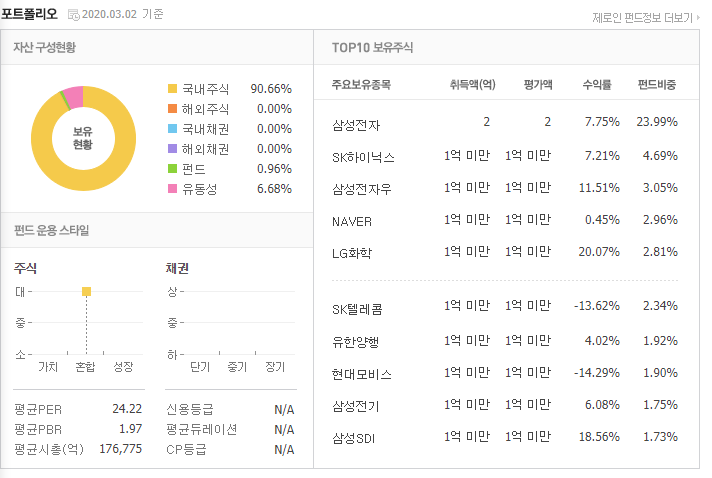712x478 pixels.
Task: Click the TOP10 보유주식 section header
Action: 372,48
